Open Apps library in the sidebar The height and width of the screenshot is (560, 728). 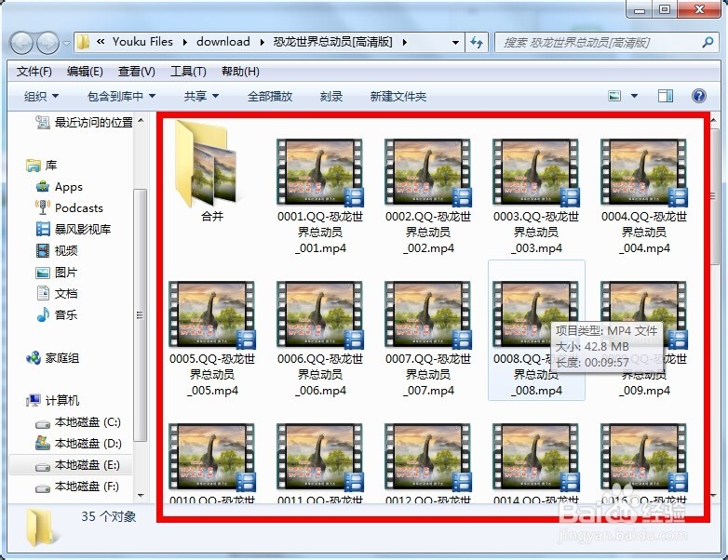[x=59, y=187]
